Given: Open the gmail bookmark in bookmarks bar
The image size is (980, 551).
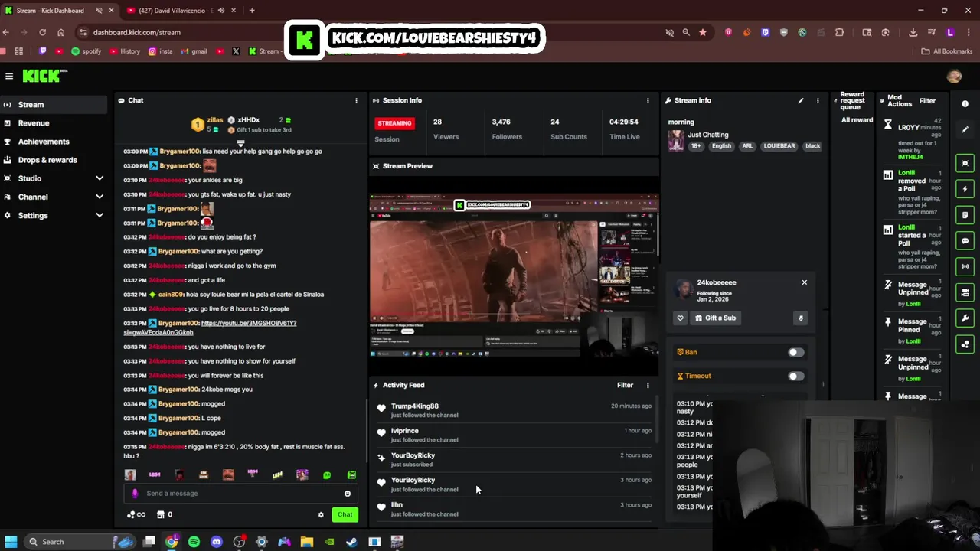Looking at the screenshot, I should [x=194, y=51].
